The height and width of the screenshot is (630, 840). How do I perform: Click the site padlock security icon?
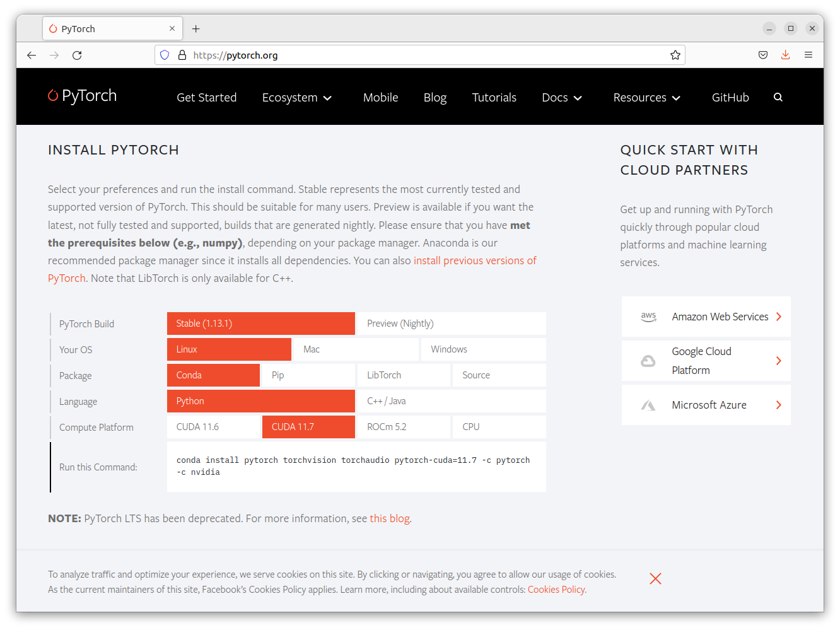pyautogui.click(x=182, y=55)
